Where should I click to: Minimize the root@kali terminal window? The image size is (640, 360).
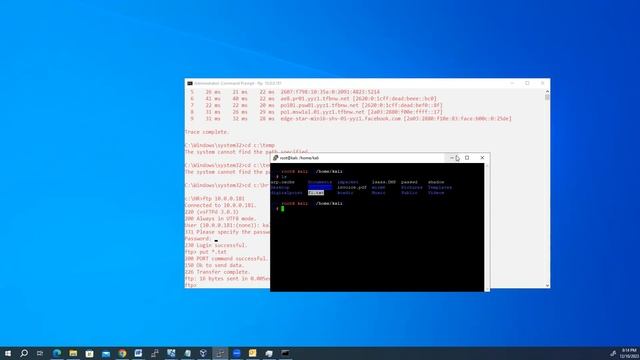click(x=452, y=158)
